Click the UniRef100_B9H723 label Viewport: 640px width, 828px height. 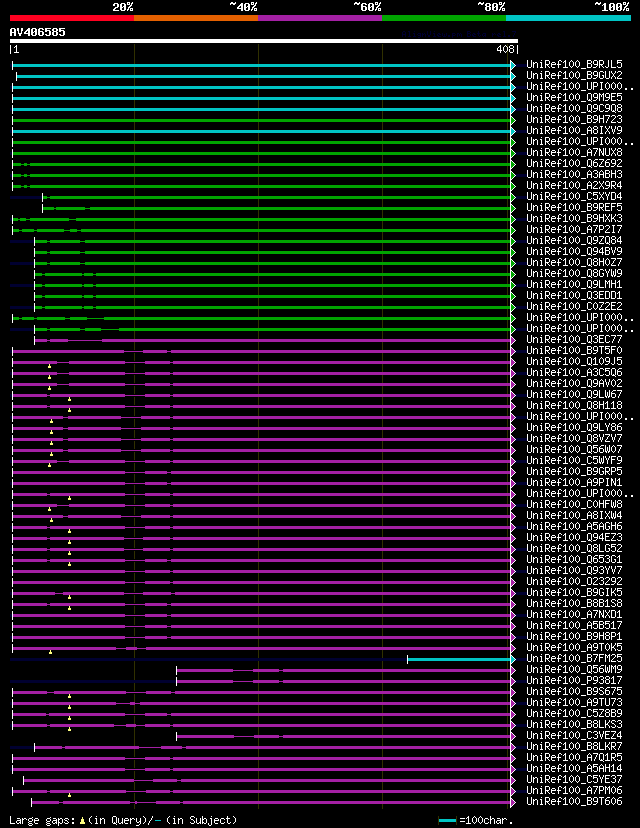click(574, 119)
